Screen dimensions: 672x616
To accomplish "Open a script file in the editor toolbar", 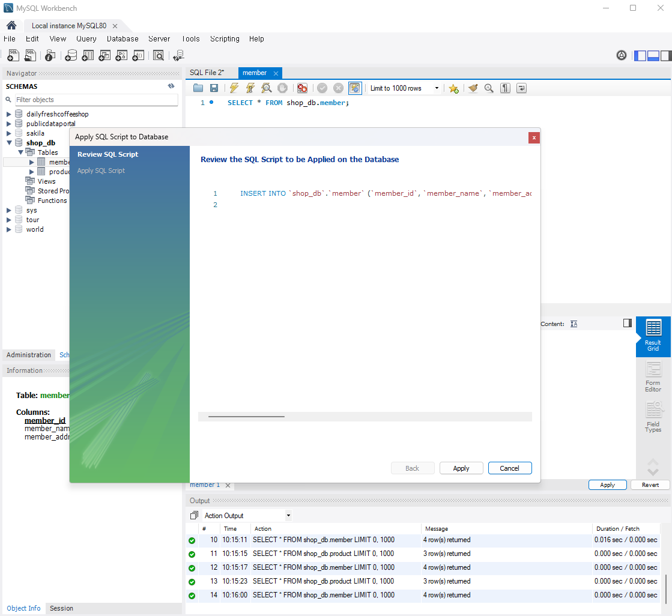I will click(x=198, y=88).
